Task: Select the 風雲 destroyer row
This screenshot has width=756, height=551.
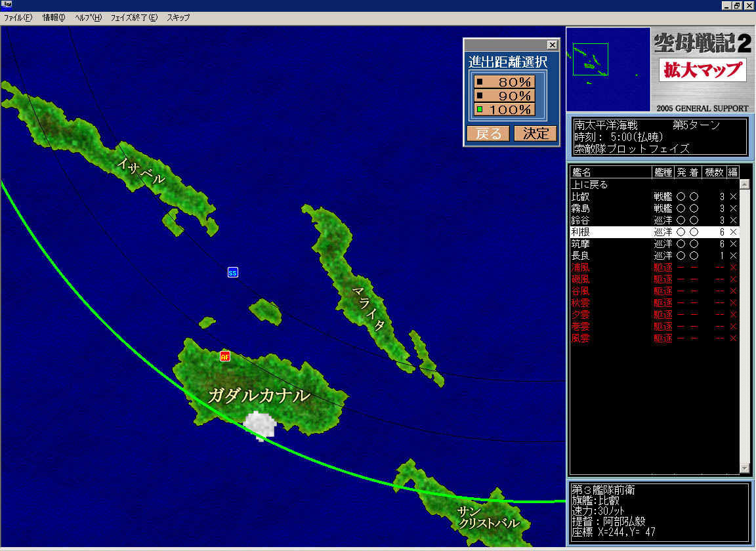Action: click(655, 338)
